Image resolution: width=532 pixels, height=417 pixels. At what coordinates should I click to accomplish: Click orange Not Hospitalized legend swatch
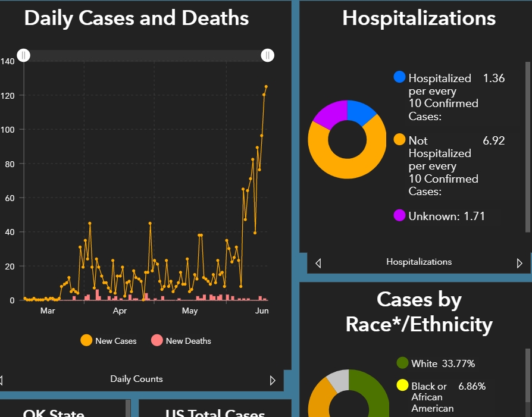click(x=400, y=139)
